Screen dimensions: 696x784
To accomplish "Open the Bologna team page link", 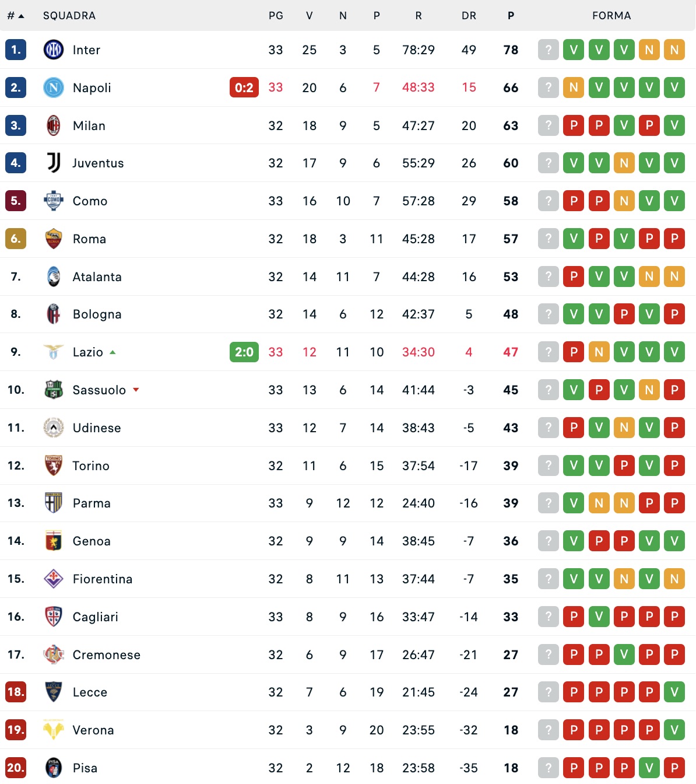I will click(x=97, y=314).
